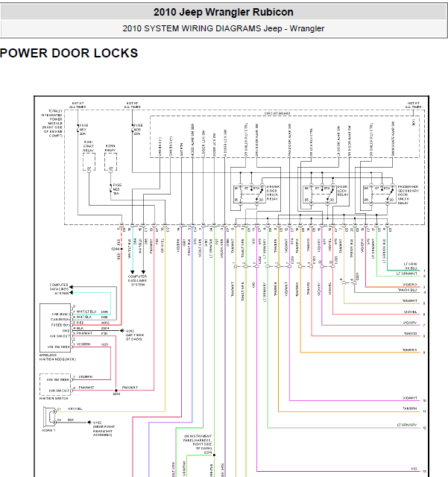Select the "WHT/BLK" wire label on WIN pin 6

[x=84, y=317]
